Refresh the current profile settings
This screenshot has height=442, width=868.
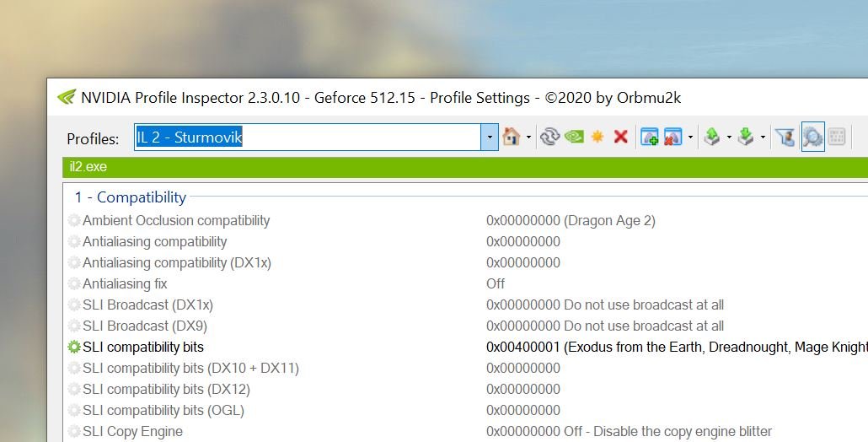click(549, 137)
